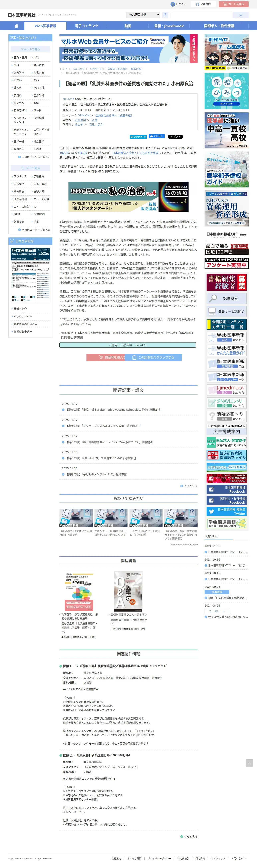Screen dimensions: 257x868
Task: Click この記事をスクラップする button
Action: click(153, 357)
